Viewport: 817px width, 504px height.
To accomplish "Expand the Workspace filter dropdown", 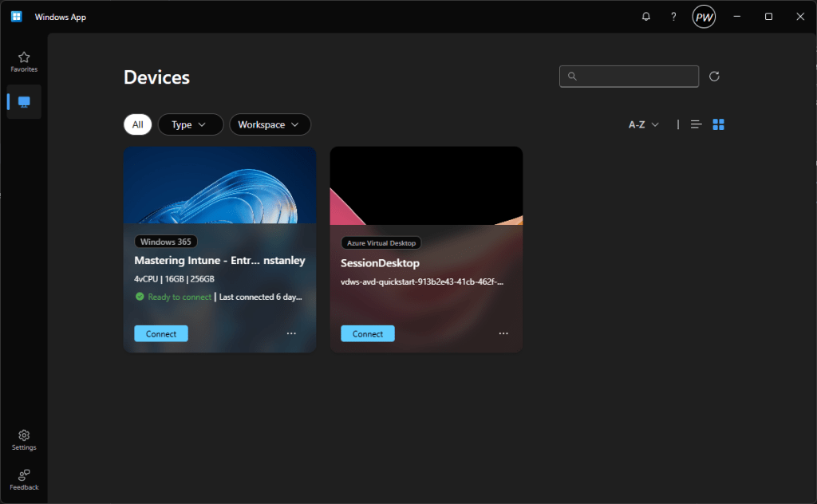I will click(x=270, y=124).
